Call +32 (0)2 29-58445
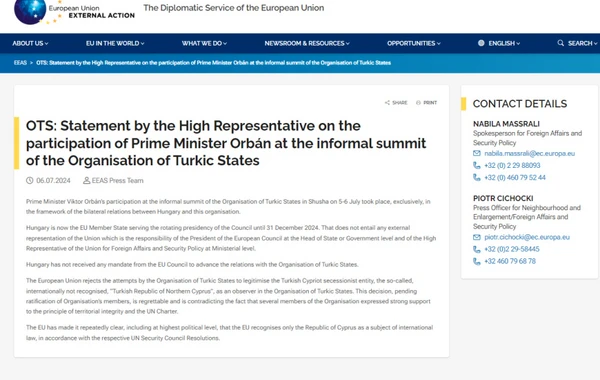 click(x=512, y=249)
